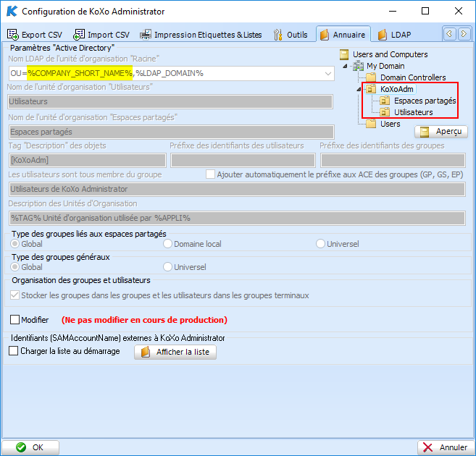Click the Ne pas modifier warning text
The image size is (476, 456).
point(144,320)
